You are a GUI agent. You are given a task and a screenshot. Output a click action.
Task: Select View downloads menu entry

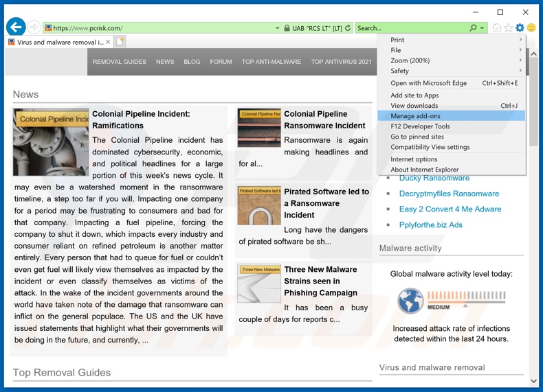pos(451,106)
